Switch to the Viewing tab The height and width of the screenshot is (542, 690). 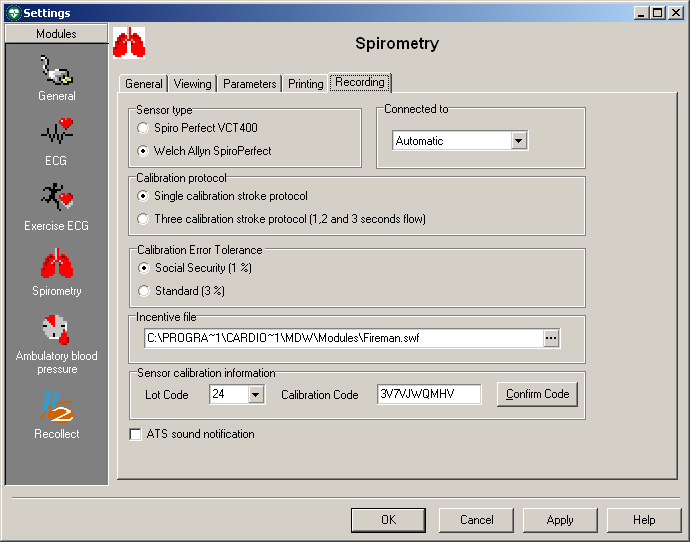point(192,84)
